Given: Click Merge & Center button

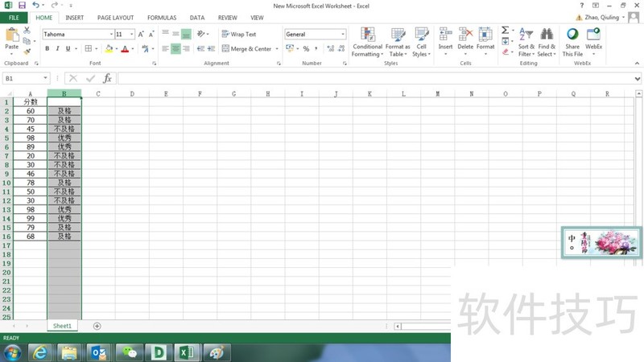Looking at the screenshot, I should pos(247,49).
